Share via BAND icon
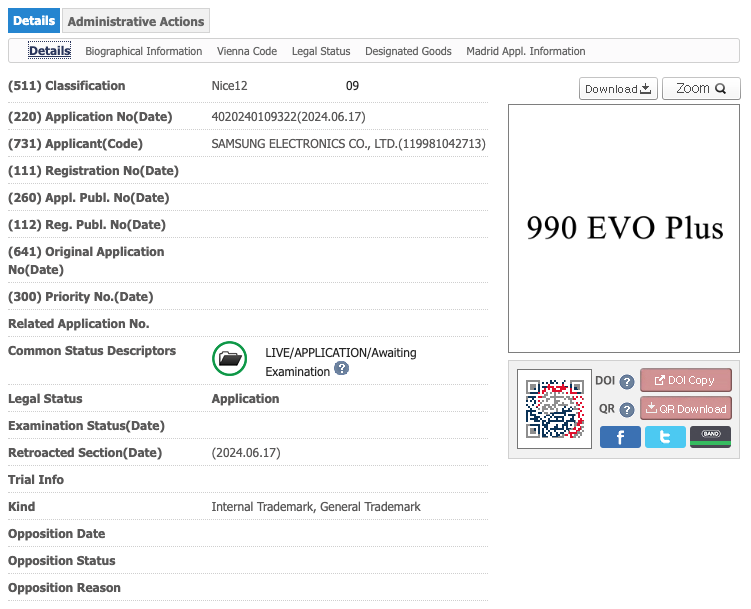Image resolution: width=751 pixels, height=609 pixels. tap(710, 437)
